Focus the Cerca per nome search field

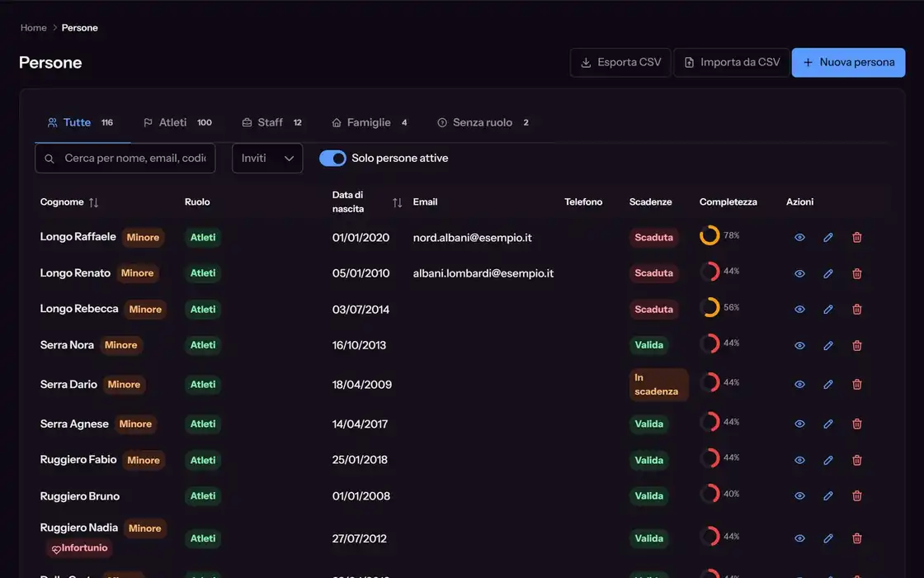point(125,158)
